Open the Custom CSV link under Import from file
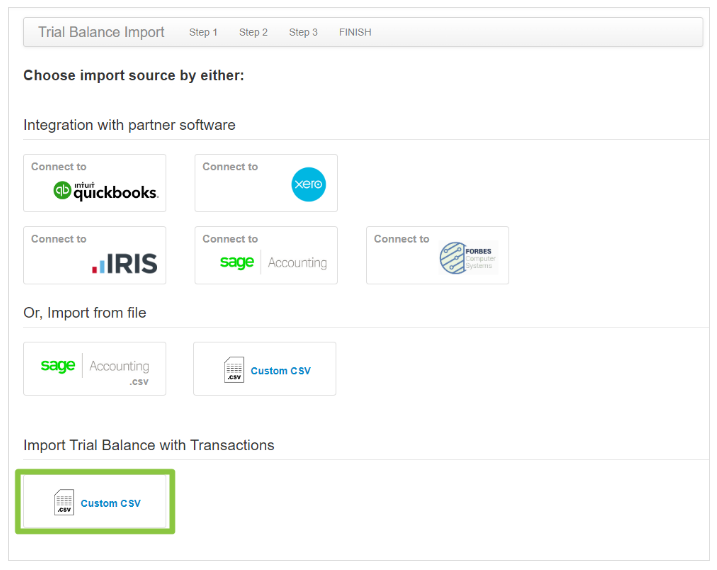The width and height of the screenshot is (717, 570). click(280, 371)
